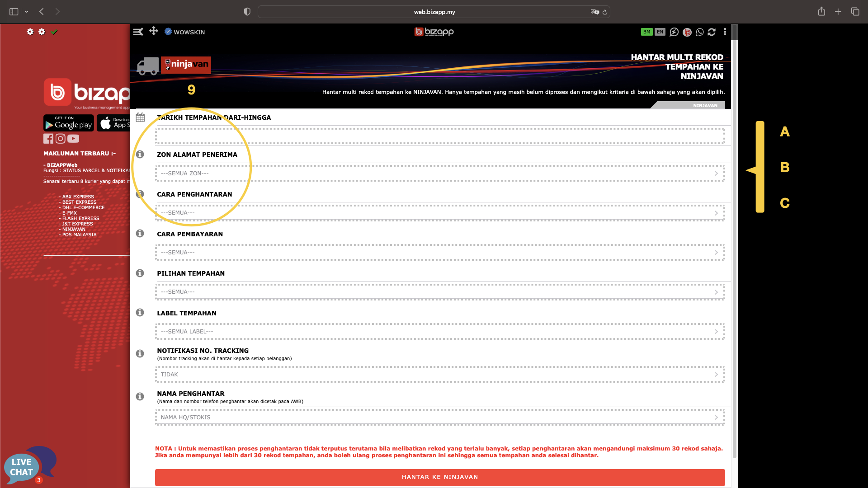Click info icon beside Notifikasi No. Tracking
This screenshot has width=868, height=488.
(140, 354)
